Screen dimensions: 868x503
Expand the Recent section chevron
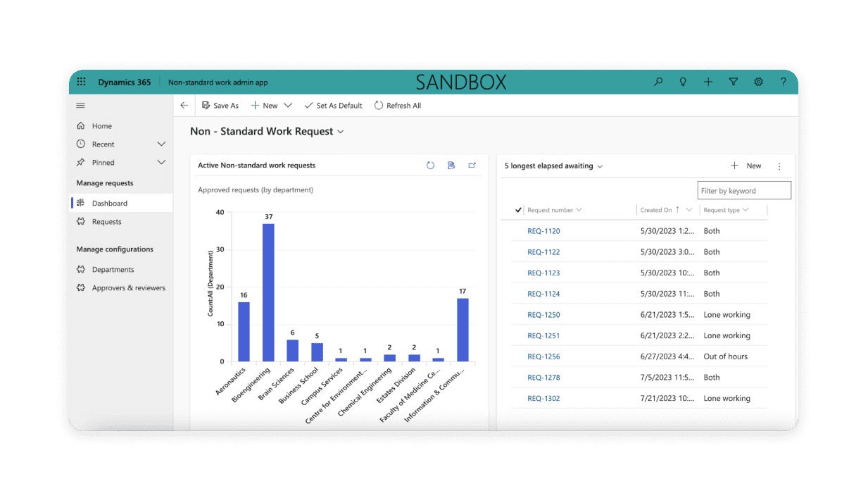[161, 144]
